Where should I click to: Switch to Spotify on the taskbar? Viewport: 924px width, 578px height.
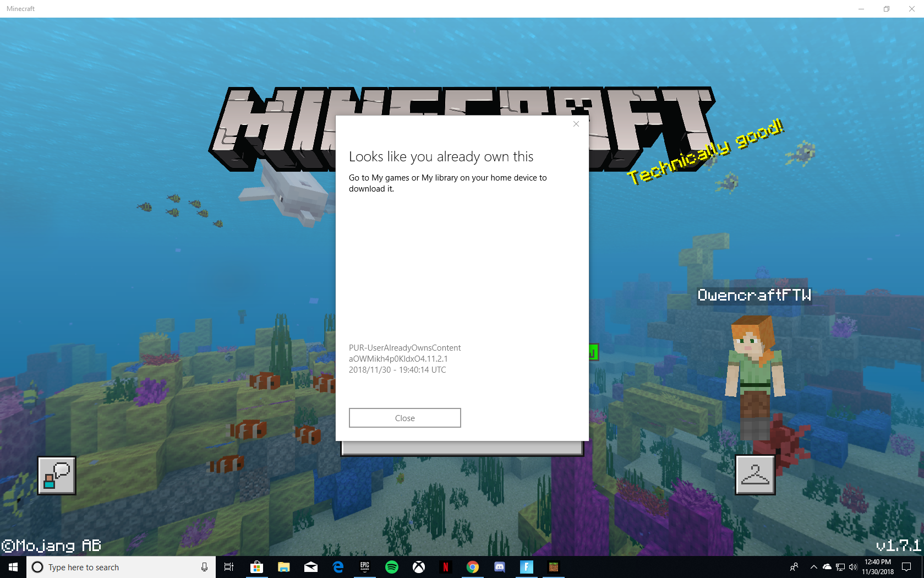(391, 567)
